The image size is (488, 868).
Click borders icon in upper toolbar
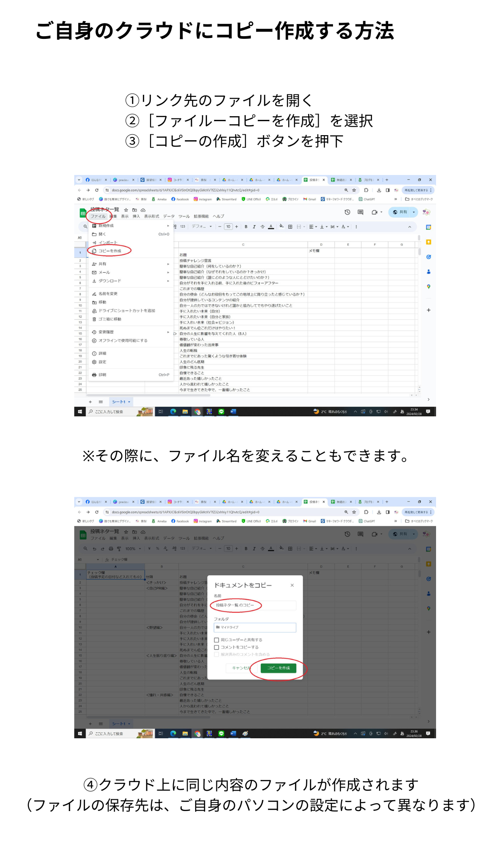(290, 226)
